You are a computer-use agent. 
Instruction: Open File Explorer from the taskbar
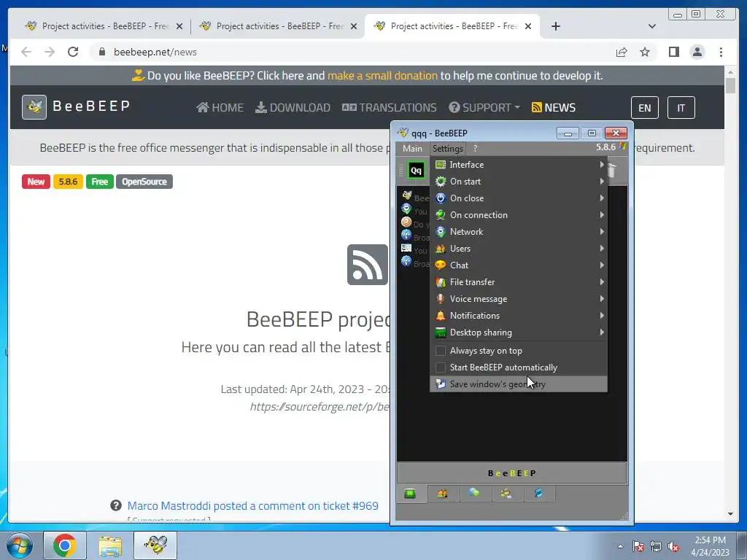[x=110, y=545]
